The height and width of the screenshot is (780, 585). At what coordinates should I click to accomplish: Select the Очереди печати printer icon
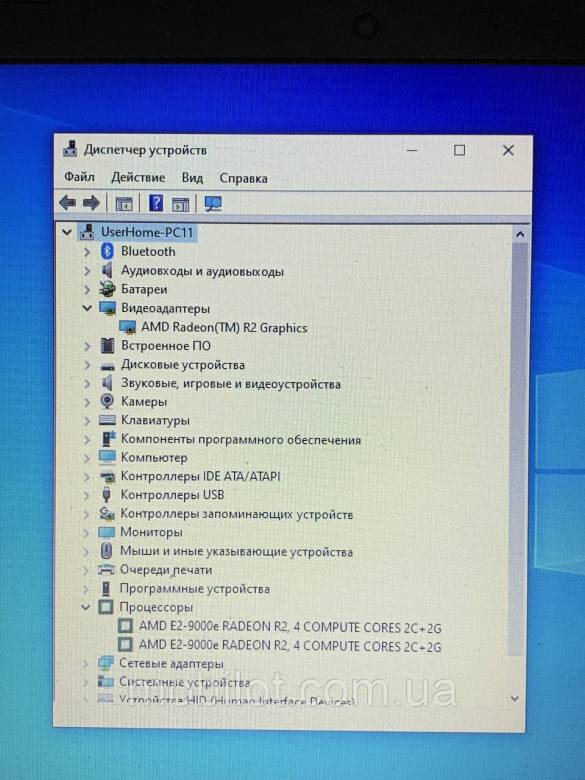tap(106, 570)
